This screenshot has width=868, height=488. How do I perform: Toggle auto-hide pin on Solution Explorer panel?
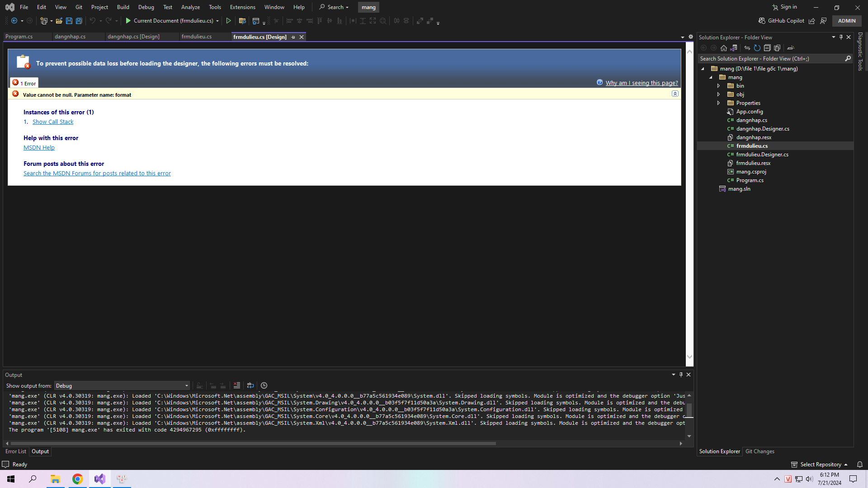[841, 37]
